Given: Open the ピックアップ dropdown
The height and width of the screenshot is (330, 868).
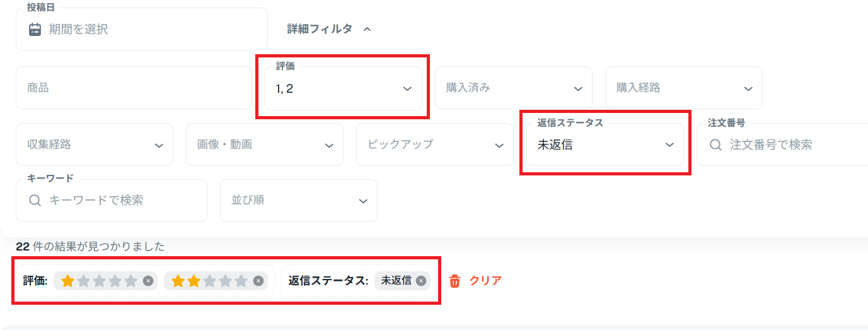Looking at the screenshot, I should tap(435, 144).
